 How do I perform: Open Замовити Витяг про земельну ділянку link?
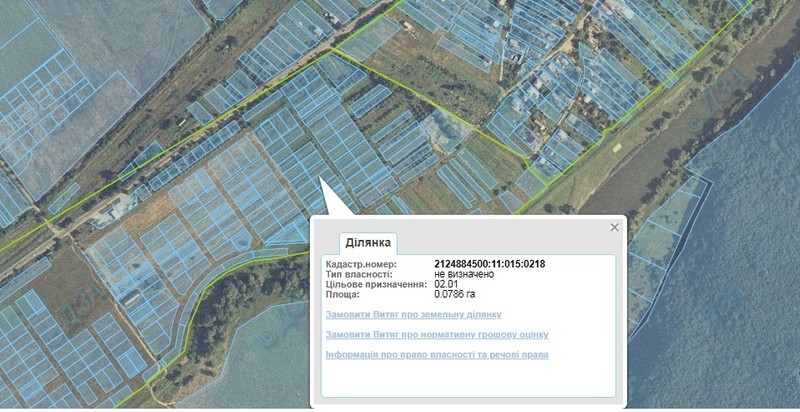(413, 315)
